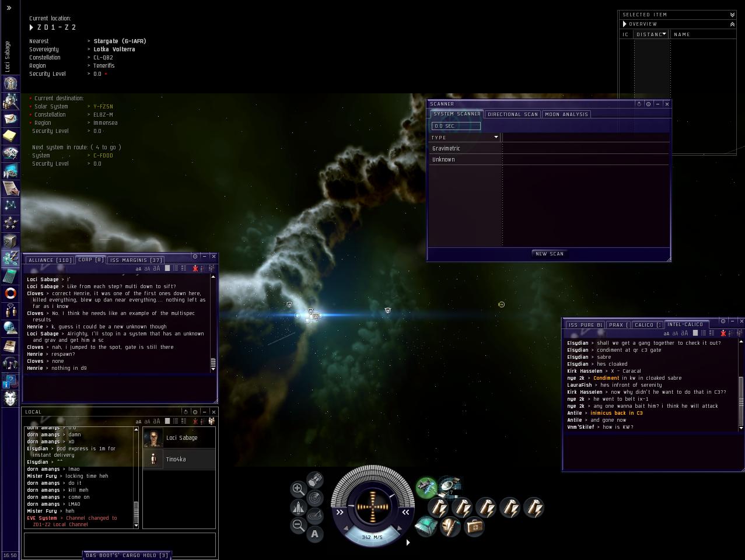Collapse the current location info triangle
The height and width of the screenshot is (560, 745).
tap(32, 27)
